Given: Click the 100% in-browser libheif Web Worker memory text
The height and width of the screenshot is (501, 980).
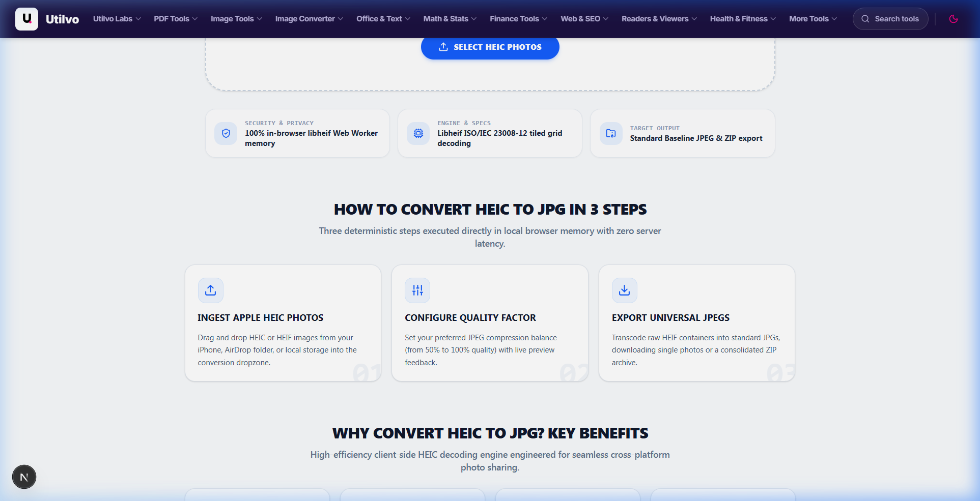Looking at the screenshot, I should click(x=311, y=138).
